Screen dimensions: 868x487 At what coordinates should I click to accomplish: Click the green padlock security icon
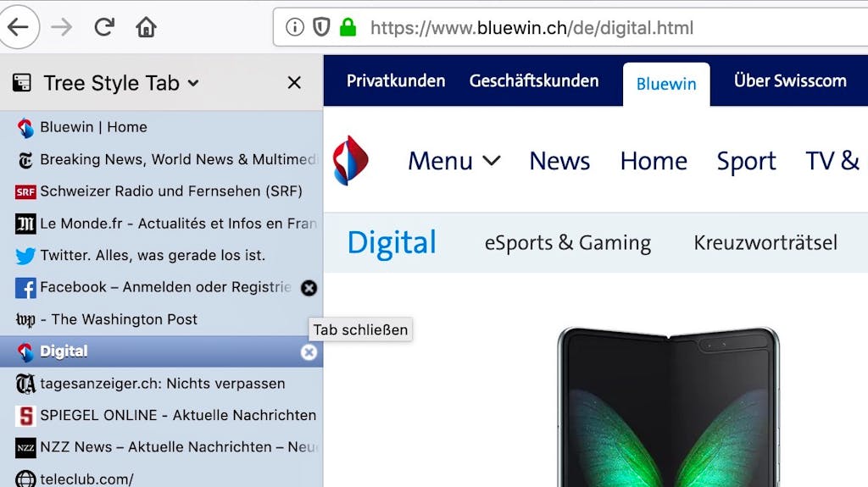pos(348,26)
